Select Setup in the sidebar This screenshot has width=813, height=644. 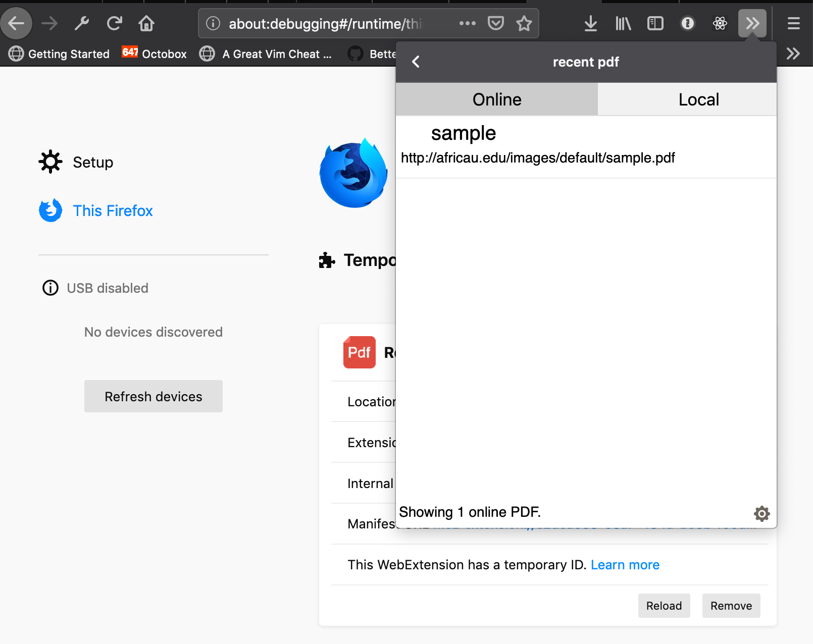coord(76,162)
